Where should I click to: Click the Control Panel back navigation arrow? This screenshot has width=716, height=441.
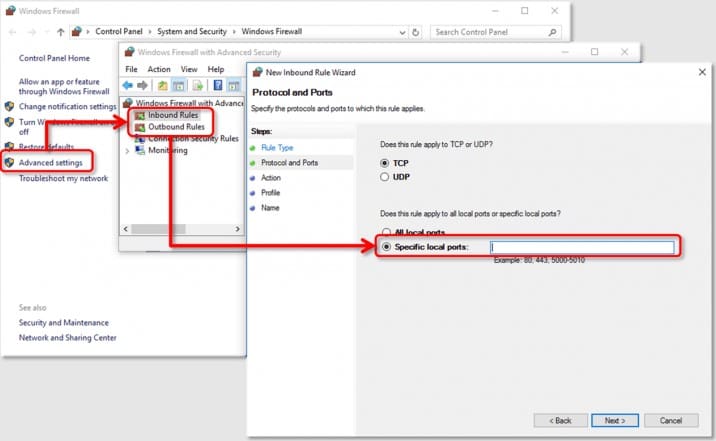13,32
